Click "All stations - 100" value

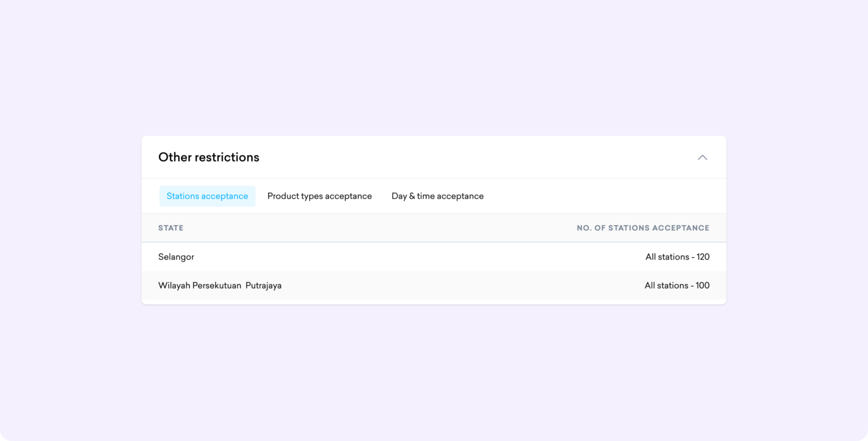[676, 286]
